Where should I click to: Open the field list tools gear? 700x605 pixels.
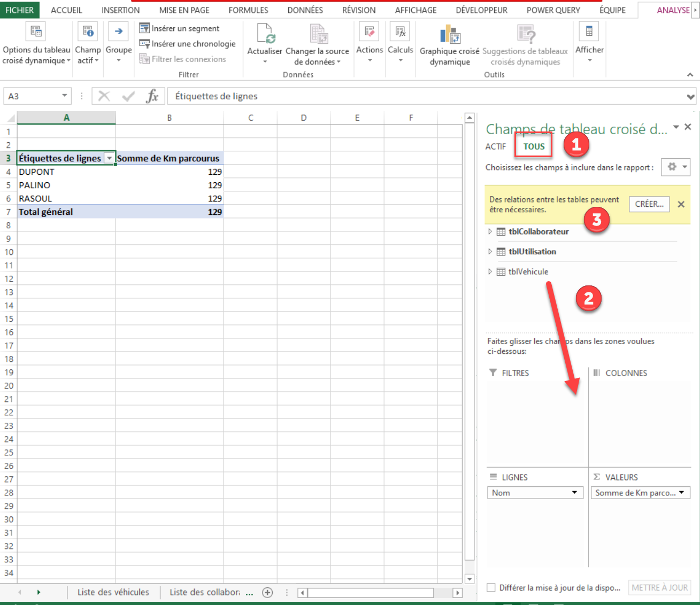[676, 167]
